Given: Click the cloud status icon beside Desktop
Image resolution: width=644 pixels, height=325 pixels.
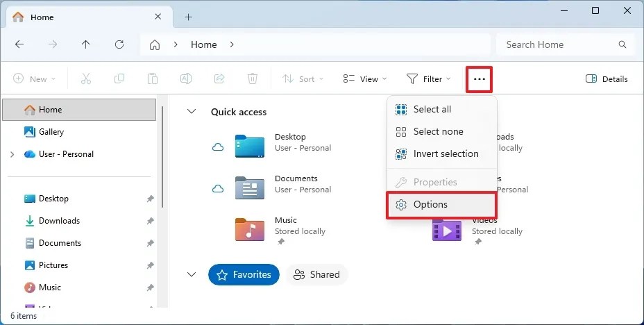Looking at the screenshot, I should pyautogui.click(x=218, y=147).
